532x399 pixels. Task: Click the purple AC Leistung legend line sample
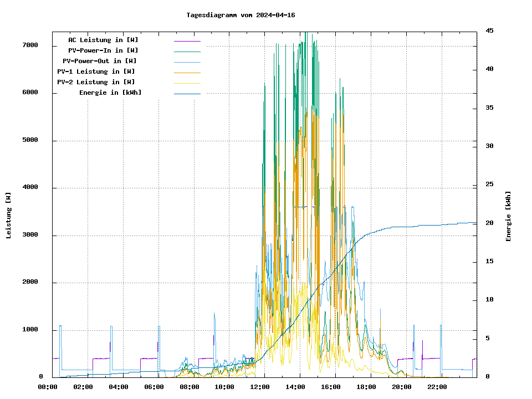pyautogui.click(x=187, y=40)
